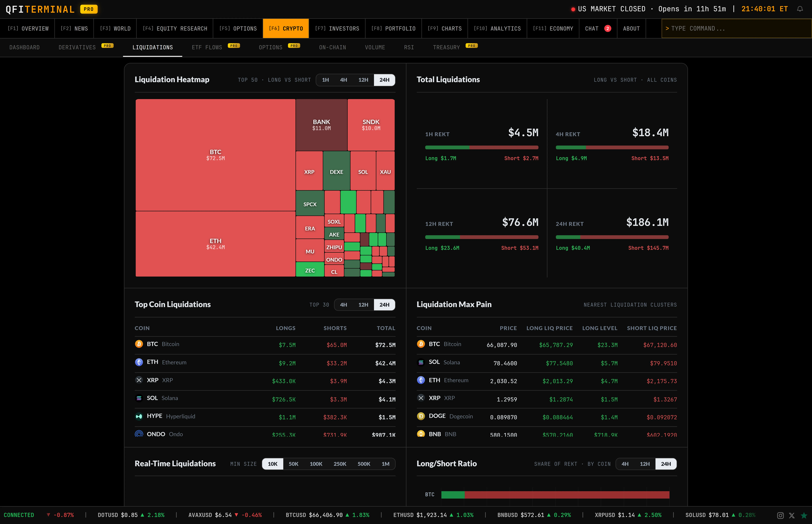Click the DEXE heatmap tile

(x=336, y=171)
